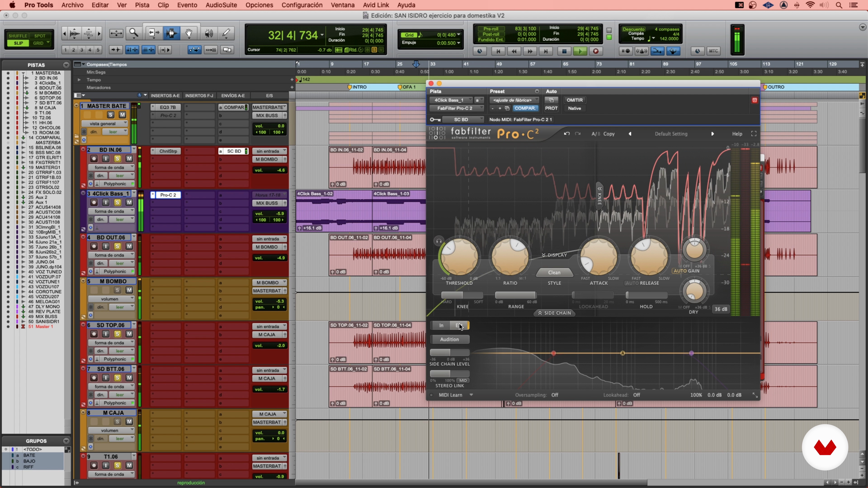Click the Play transport button
The image size is (868, 488).
(x=580, y=51)
